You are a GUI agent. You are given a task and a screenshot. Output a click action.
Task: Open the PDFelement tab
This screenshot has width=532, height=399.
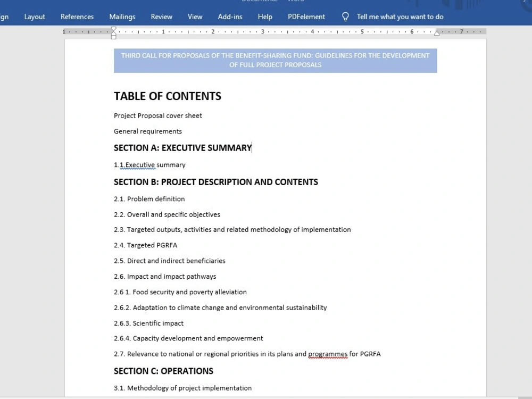pos(306,16)
